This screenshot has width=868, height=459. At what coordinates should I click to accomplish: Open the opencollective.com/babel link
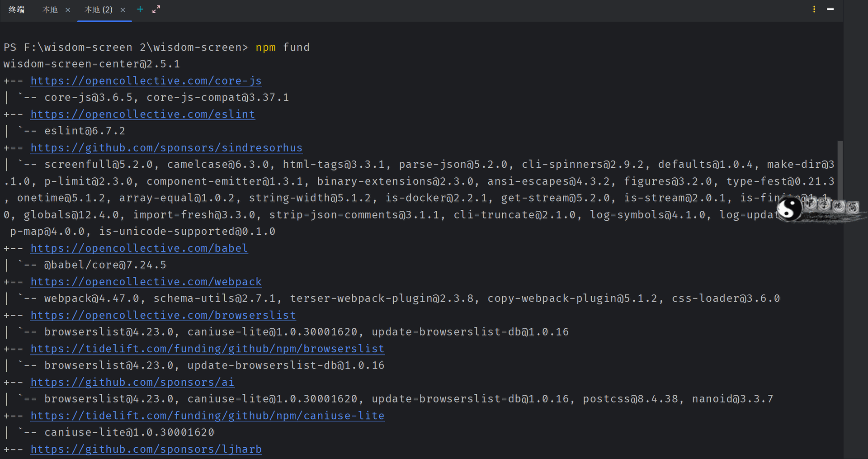click(x=139, y=248)
